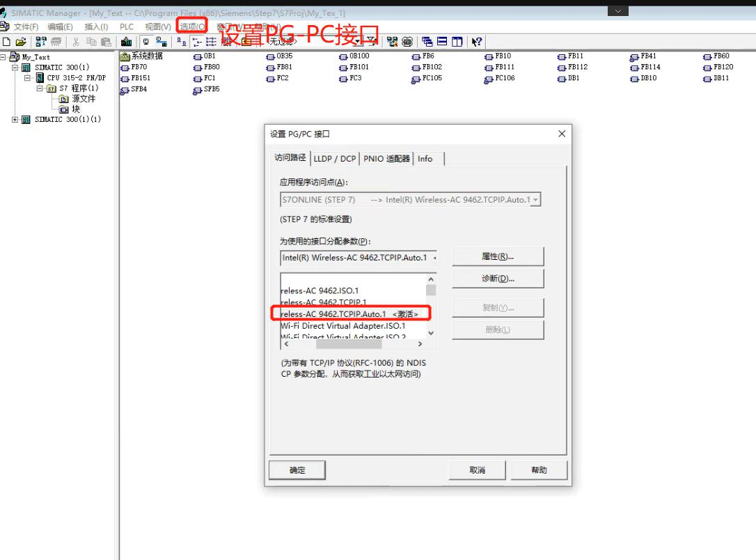
Task: Click the 属性(R)... button
Action: tap(498, 256)
